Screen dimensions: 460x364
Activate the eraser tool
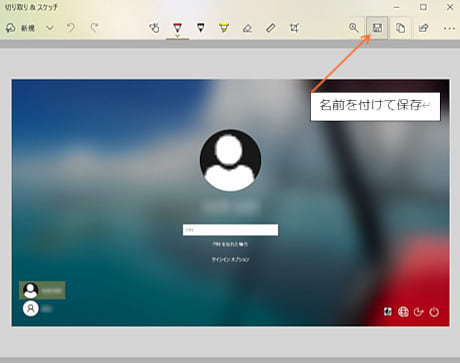click(247, 28)
